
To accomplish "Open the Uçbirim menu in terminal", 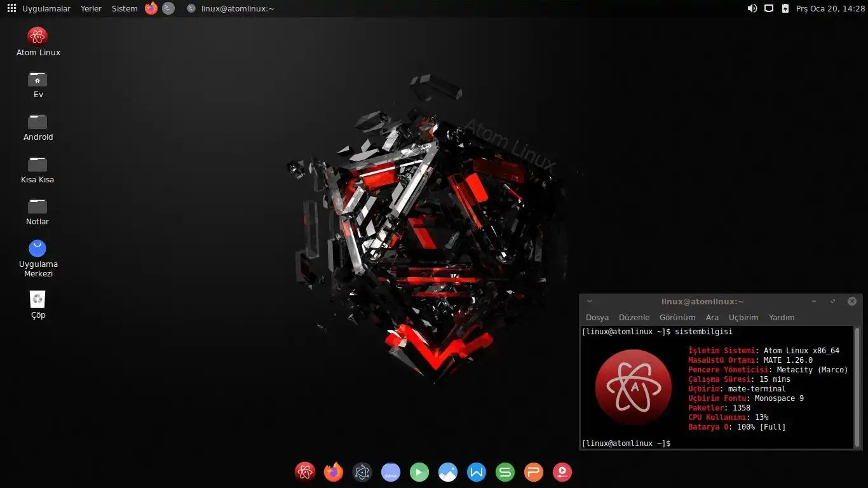I will coord(743,317).
